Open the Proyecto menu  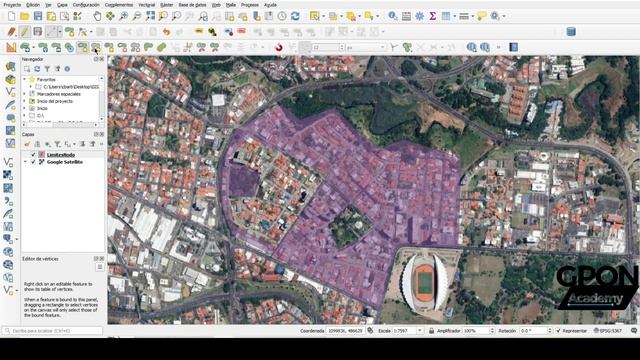pyautogui.click(x=12, y=5)
